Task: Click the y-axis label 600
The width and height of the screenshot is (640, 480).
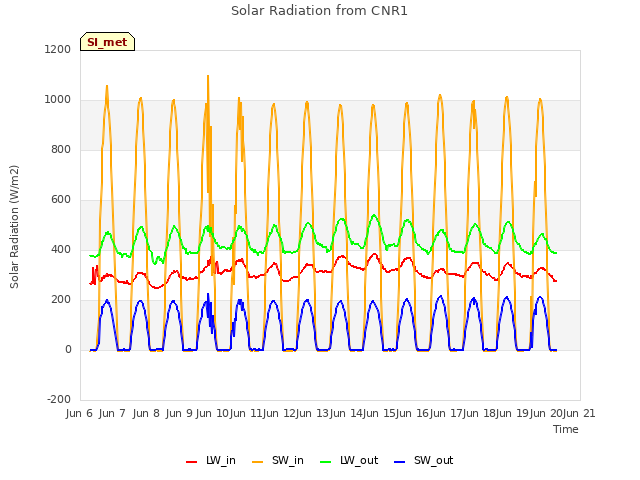Action: [61, 200]
